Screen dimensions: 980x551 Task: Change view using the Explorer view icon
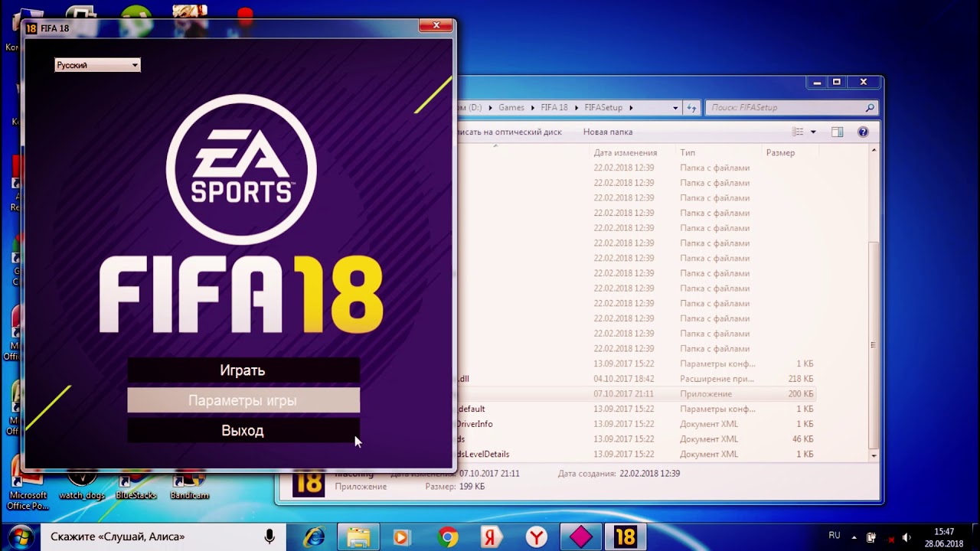pos(798,132)
